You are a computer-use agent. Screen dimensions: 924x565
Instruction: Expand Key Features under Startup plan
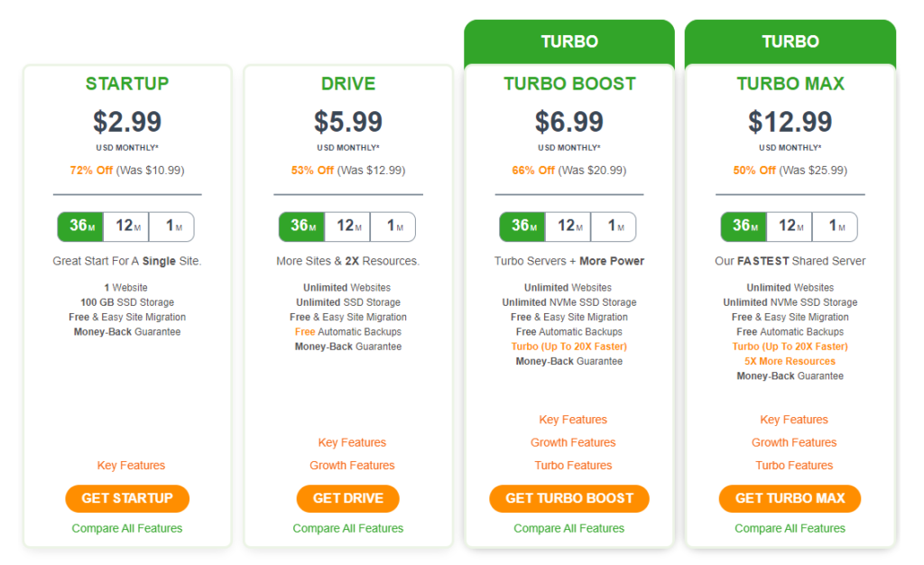pos(131,466)
